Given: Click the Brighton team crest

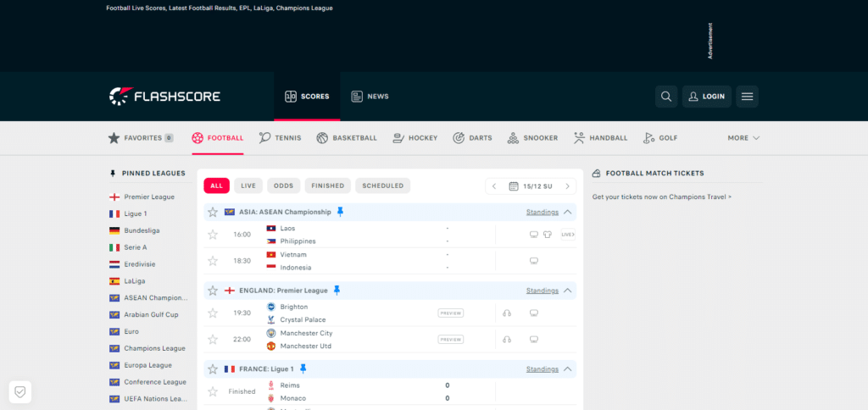Looking at the screenshot, I should coord(271,307).
